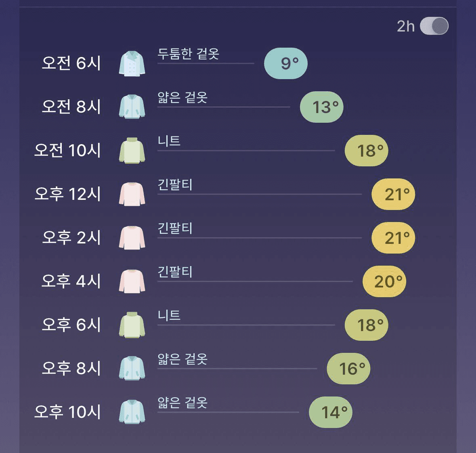Image resolution: width=476 pixels, height=453 pixels.
Task: Click the 니트 label at 오전 10시
Action: [x=169, y=141]
